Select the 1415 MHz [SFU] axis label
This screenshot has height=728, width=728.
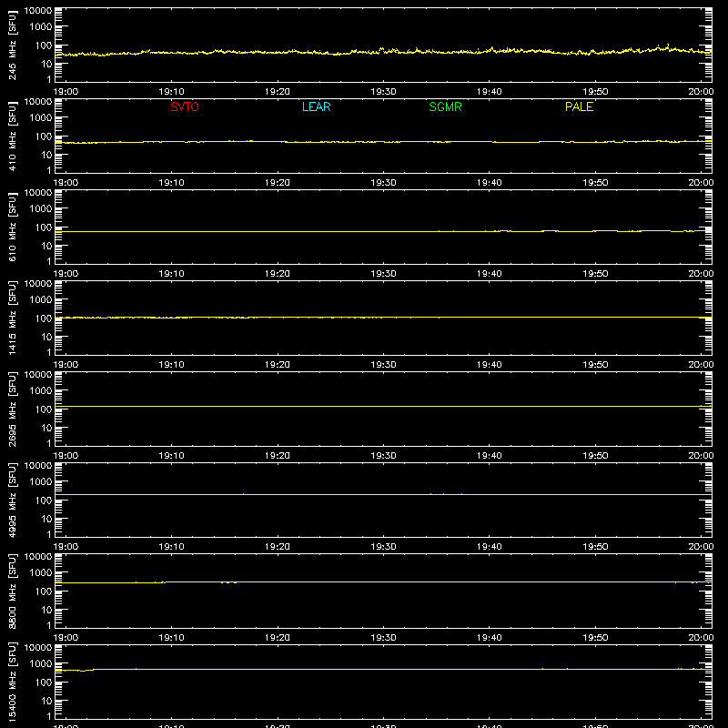(x=12, y=318)
